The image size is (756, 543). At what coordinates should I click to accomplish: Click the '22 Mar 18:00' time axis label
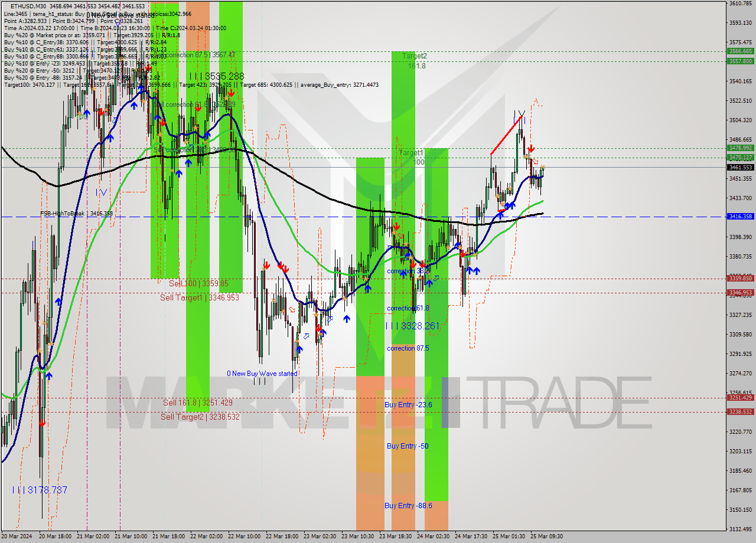pyautogui.click(x=282, y=537)
